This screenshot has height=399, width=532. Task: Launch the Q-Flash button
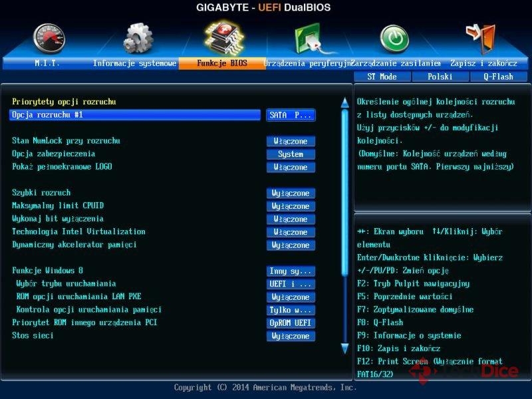tap(498, 76)
